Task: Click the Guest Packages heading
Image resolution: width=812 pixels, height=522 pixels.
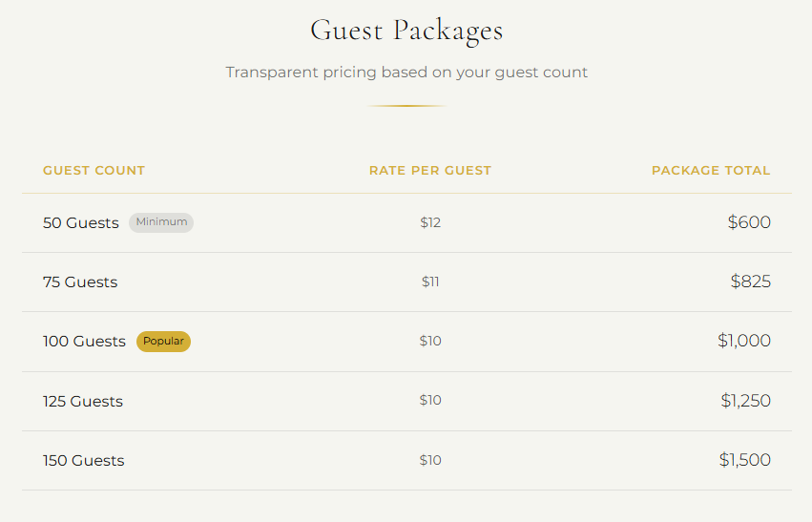Action: tap(406, 31)
